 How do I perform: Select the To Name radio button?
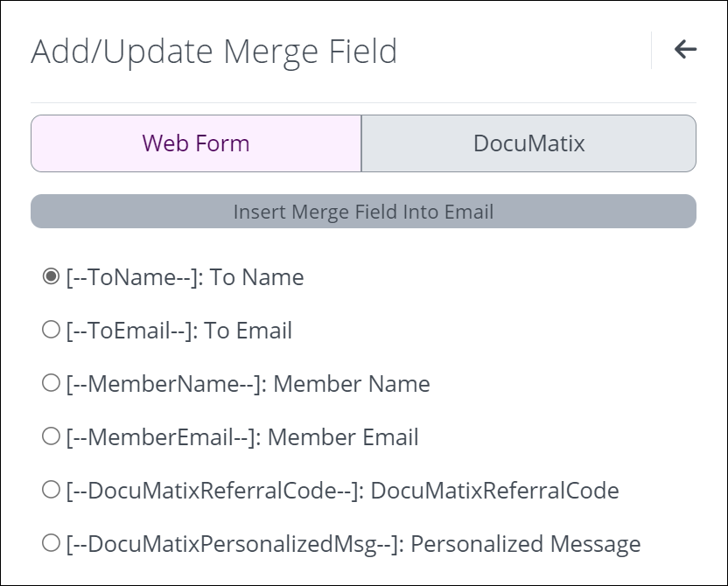click(x=51, y=276)
